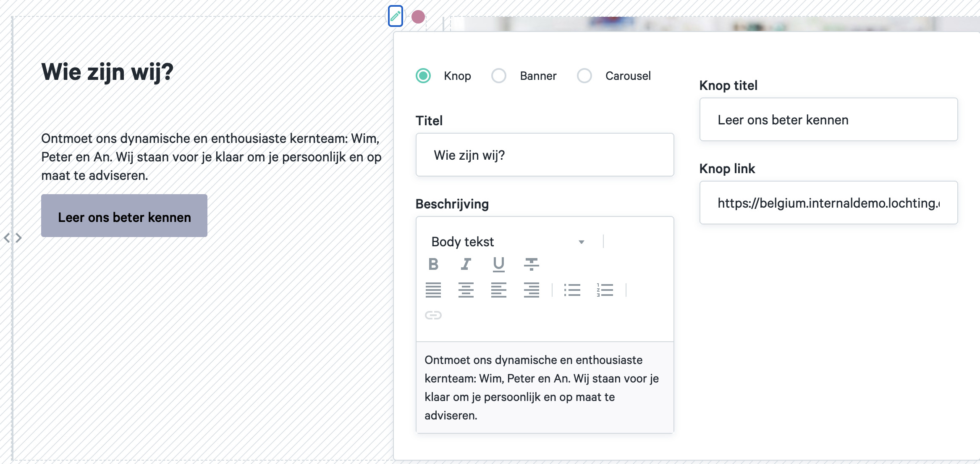Screen dimensions: 980x464
Task: Apply underline formatting
Action: click(498, 264)
